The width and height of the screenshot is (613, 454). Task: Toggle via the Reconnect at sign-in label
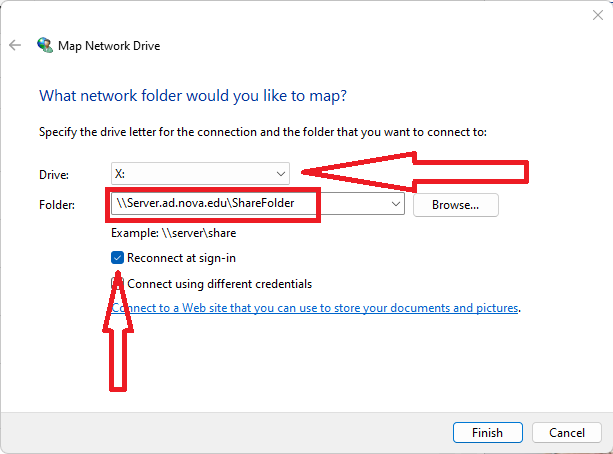pyautogui.click(x=181, y=258)
